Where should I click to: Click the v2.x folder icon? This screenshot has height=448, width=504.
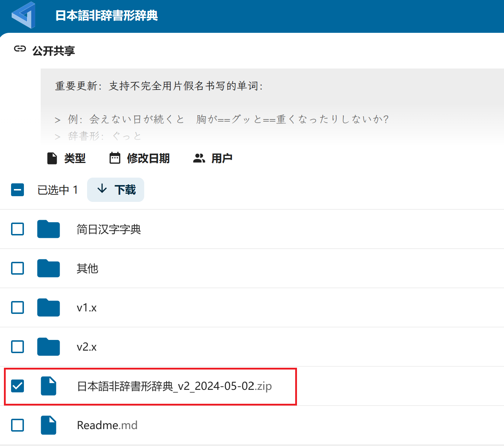49,347
